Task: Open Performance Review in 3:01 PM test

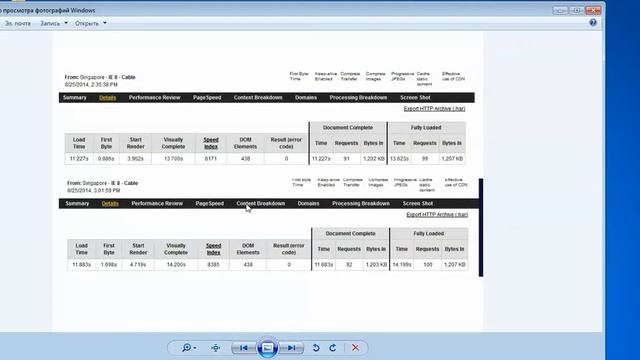Action: tap(157, 203)
